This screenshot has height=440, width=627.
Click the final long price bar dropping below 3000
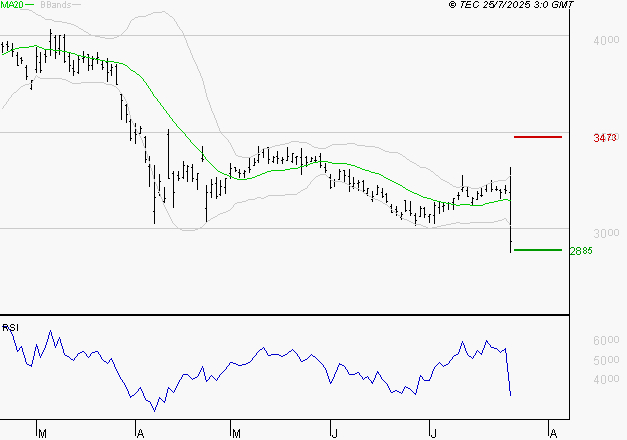click(x=511, y=210)
